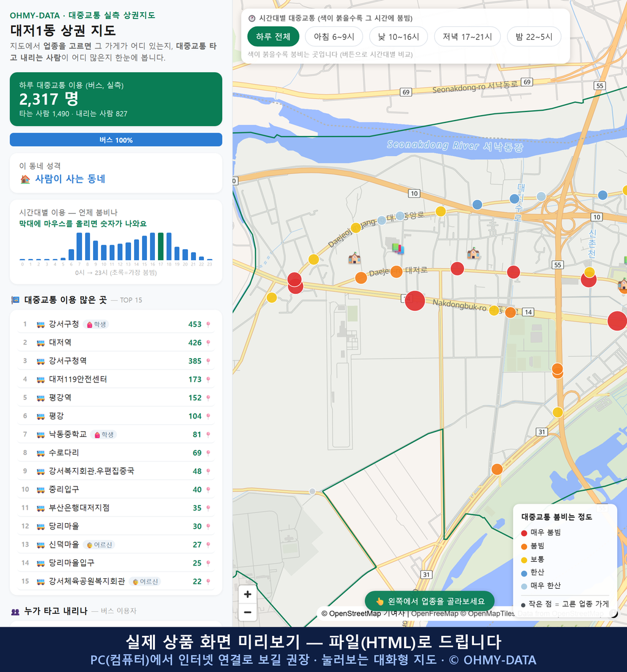Click the large red stop on Nakdongbuk-ro
The height and width of the screenshot is (672, 627).
[x=415, y=301]
